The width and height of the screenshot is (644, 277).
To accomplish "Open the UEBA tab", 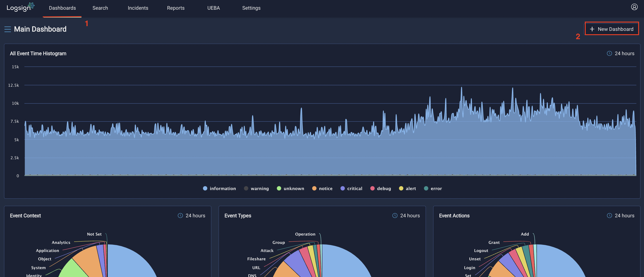I will pos(213,8).
